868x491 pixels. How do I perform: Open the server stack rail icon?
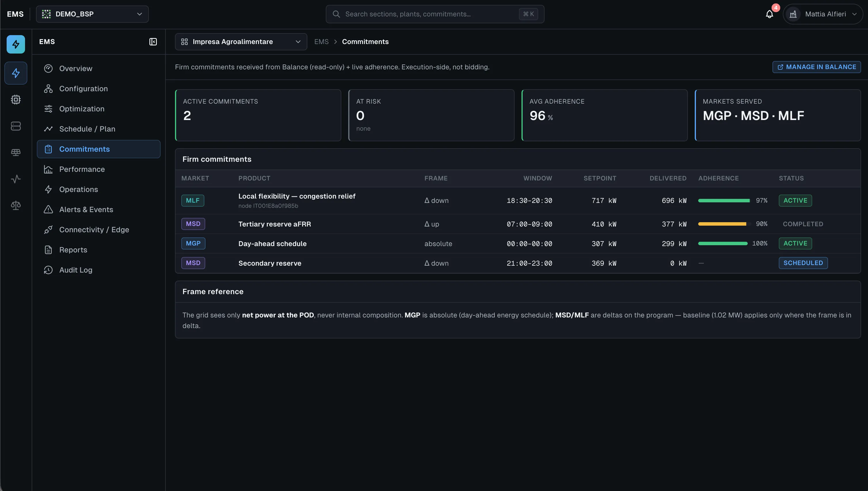16,126
